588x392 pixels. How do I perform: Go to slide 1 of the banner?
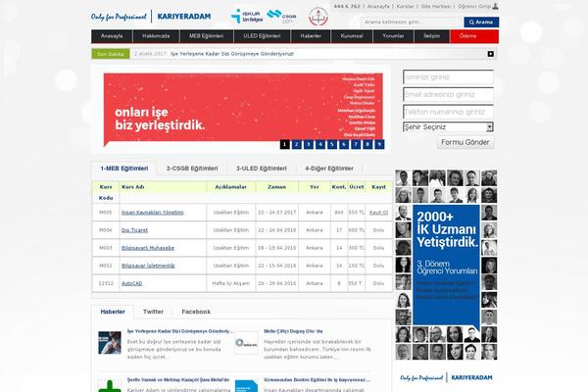pos(284,144)
